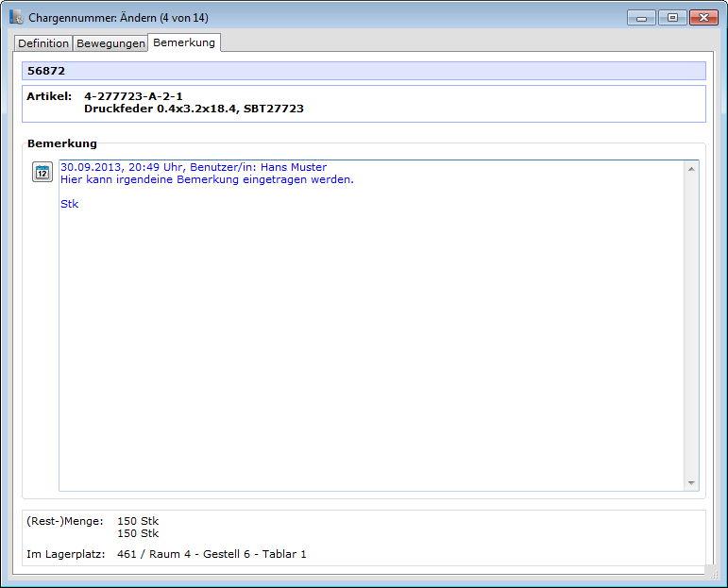Open the Bewegungen tab
This screenshot has height=588, width=728.
click(110, 43)
